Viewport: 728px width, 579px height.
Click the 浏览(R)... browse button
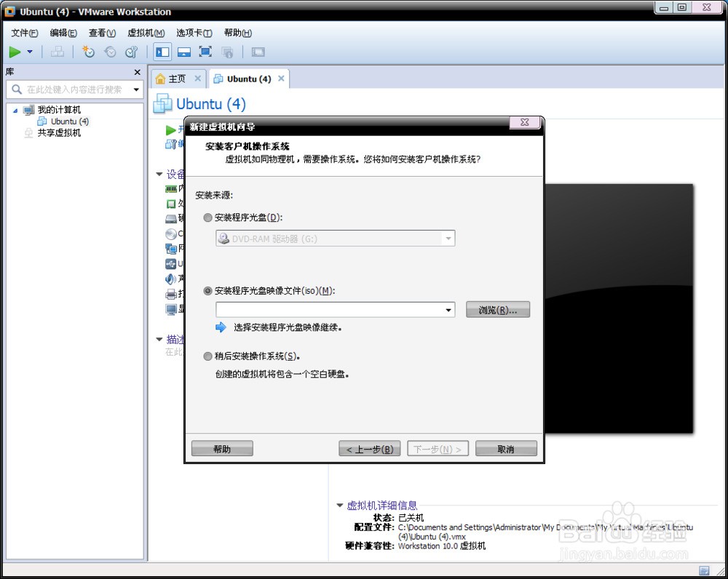pyautogui.click(x=498, y=310)
